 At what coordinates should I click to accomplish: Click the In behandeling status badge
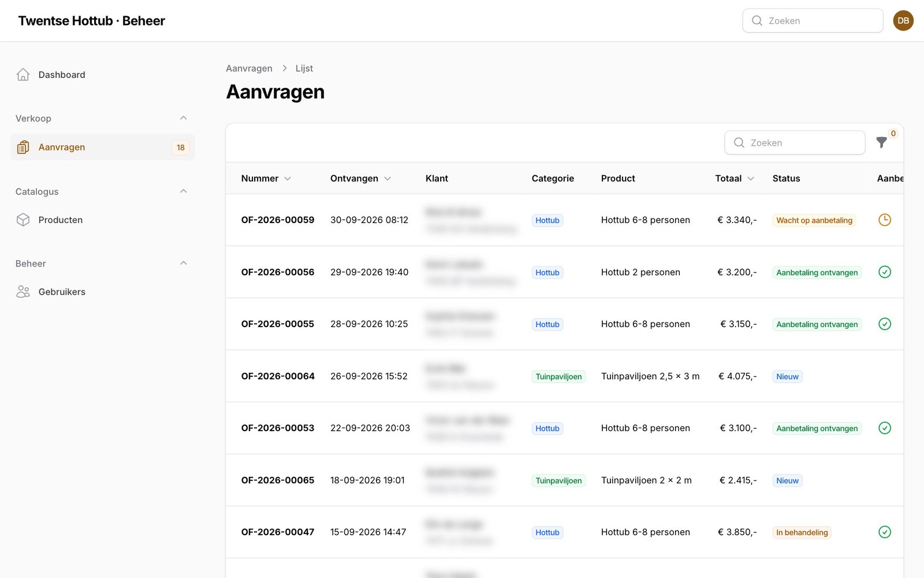point(802,532)
